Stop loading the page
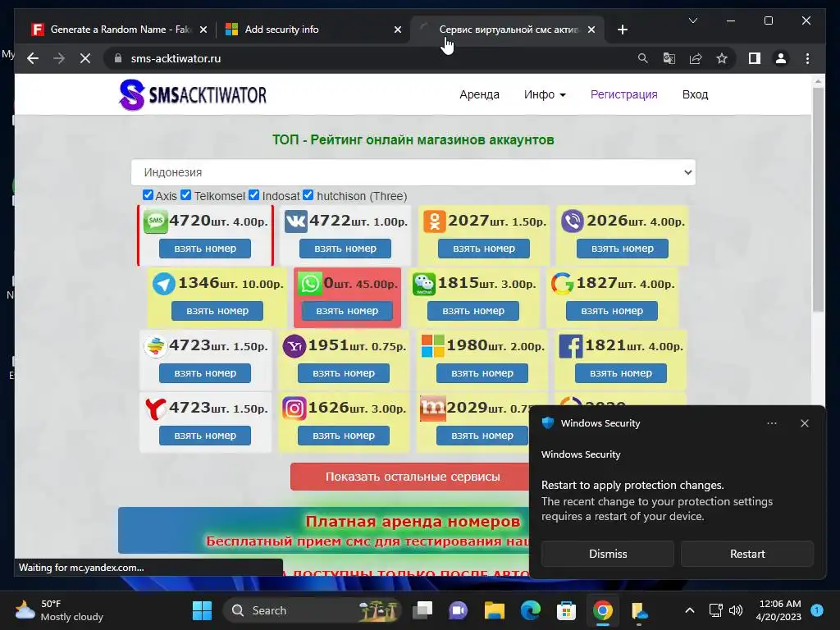The width and height of the screenshot is (840, 630). point(85,58)
